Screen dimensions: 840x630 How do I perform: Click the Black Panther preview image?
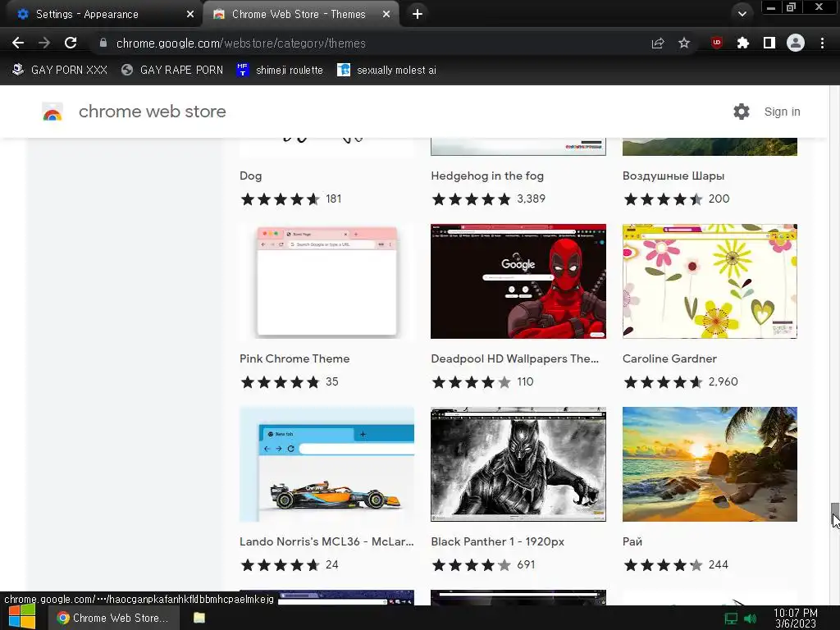click(518, 464)
